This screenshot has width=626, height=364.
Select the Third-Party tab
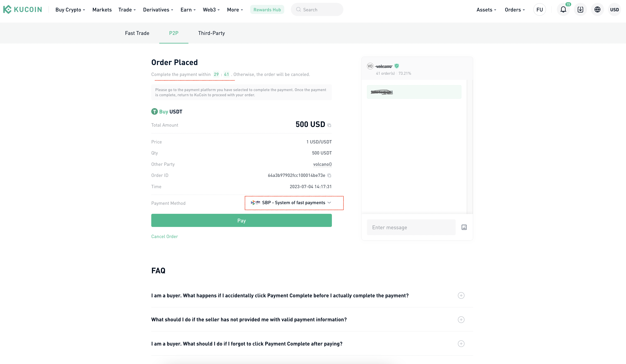[x=211, y=33]
